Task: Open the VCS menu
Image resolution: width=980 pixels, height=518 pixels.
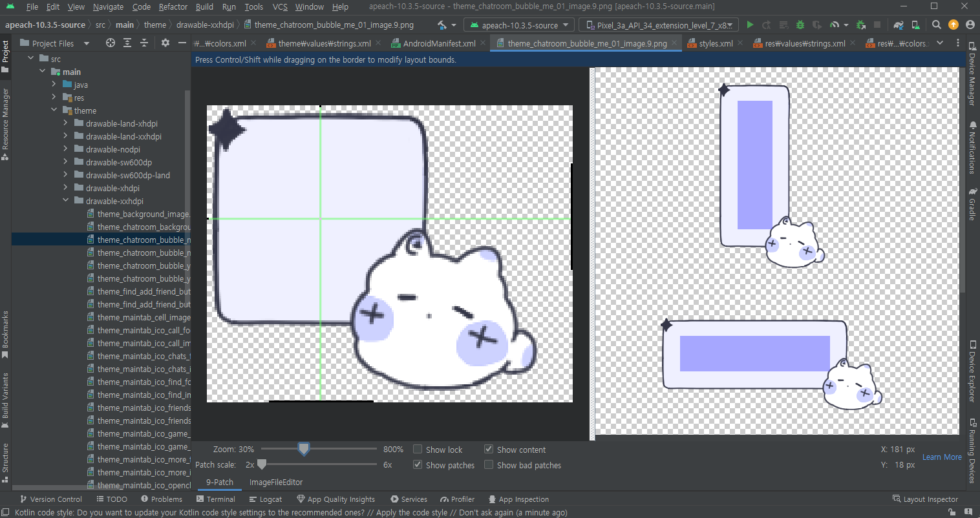Action: [280, 6]
